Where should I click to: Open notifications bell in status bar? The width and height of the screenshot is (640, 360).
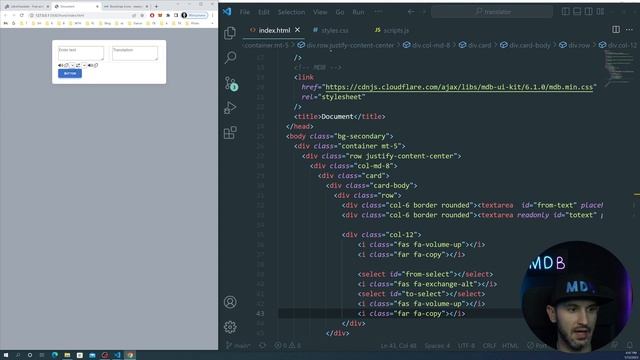point(630,345)
